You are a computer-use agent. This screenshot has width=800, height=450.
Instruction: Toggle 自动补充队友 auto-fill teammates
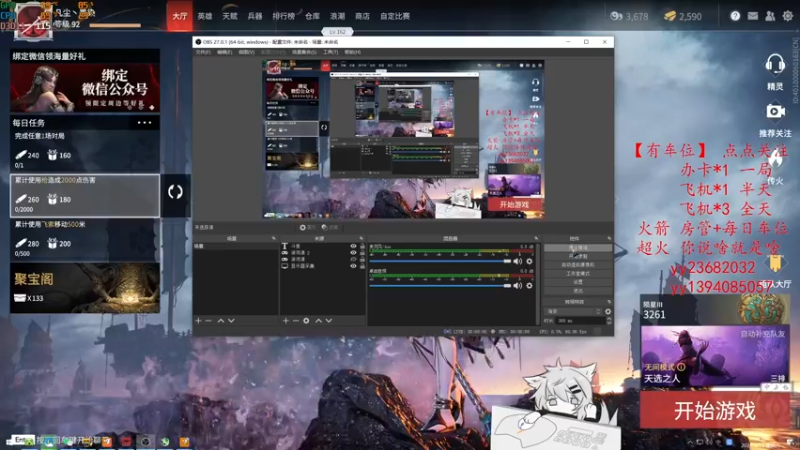[x=762, y=334]
